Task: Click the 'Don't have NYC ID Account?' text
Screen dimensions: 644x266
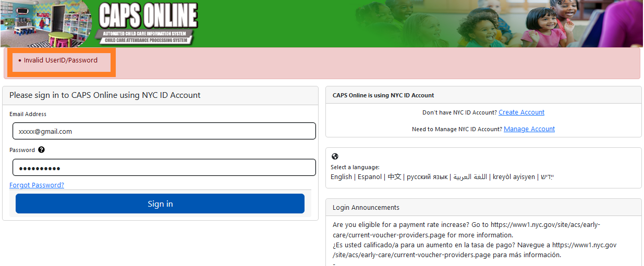Action: [459, 112]
